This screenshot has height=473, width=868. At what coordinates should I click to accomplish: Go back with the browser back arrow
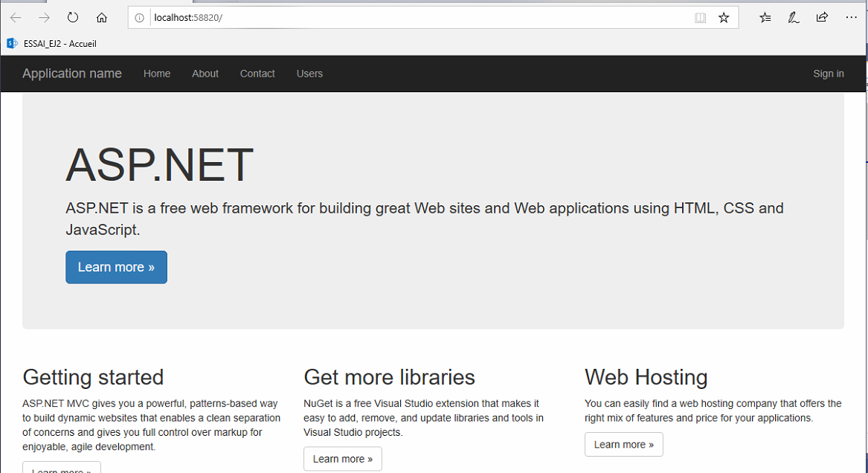click(x=16, y=18)
